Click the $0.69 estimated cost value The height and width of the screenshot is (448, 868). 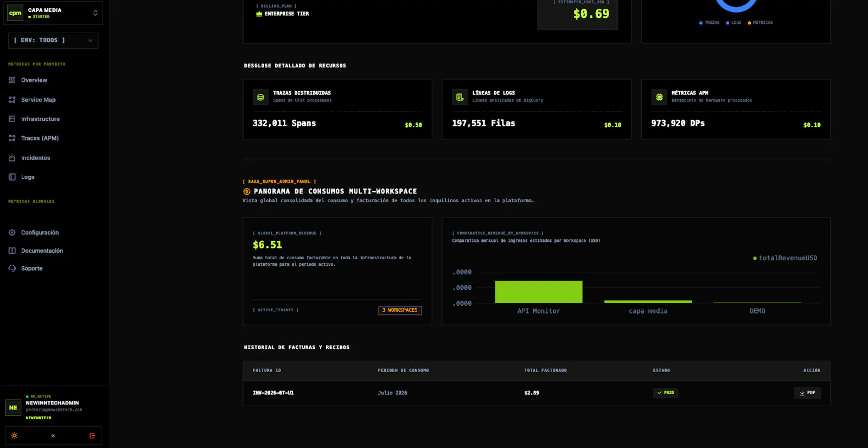pos(591,14)
